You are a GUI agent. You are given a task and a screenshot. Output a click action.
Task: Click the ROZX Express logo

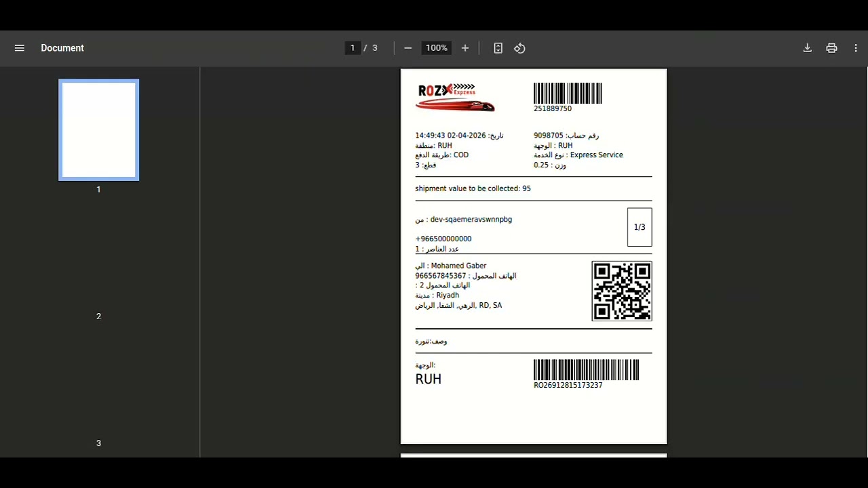click(455, 97)
